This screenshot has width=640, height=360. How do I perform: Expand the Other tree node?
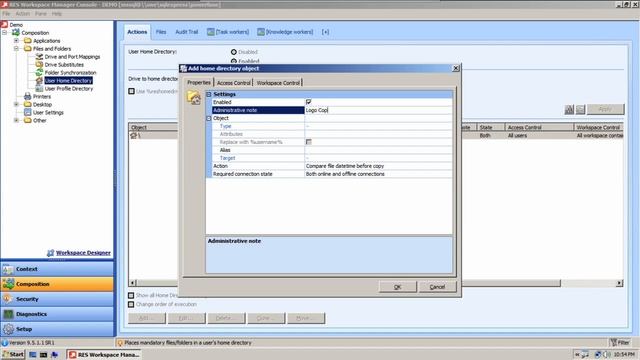point(16,120)
